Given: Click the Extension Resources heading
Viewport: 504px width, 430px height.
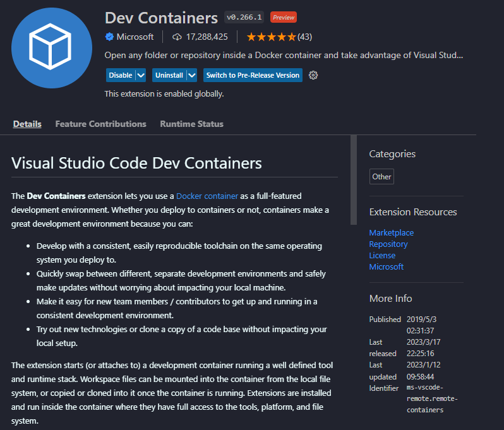Looking at the screenshot, I should (413, 212).
